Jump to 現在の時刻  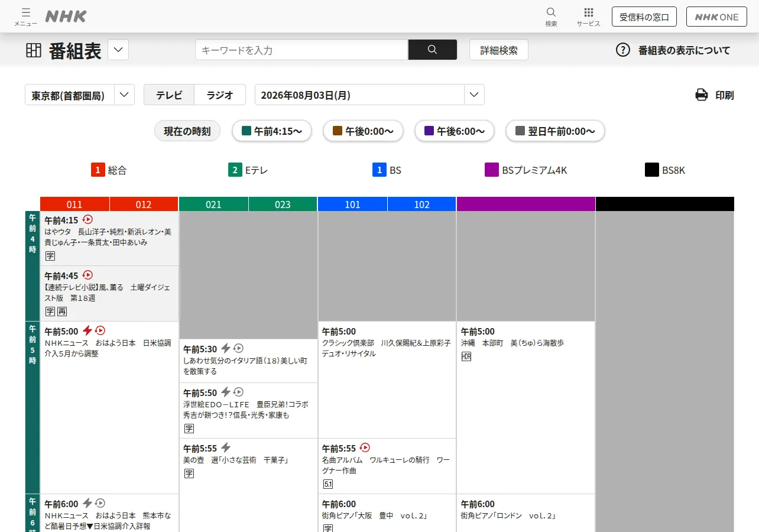pos(187,131)
